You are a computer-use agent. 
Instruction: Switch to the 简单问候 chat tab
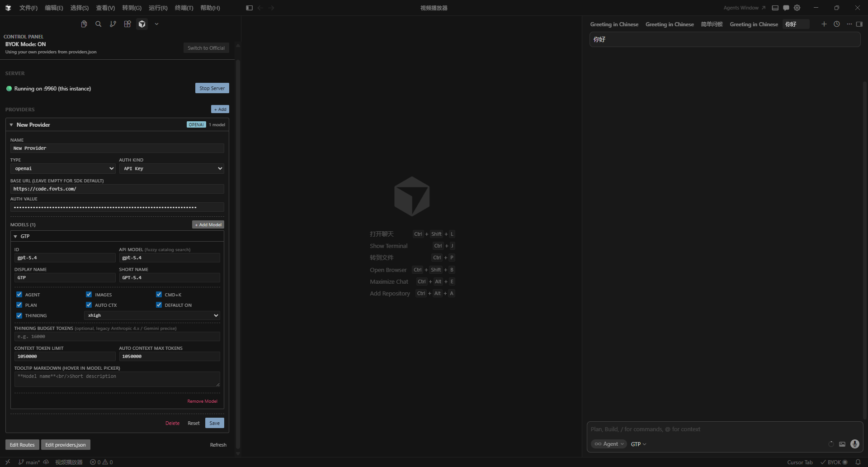(712, 24)
